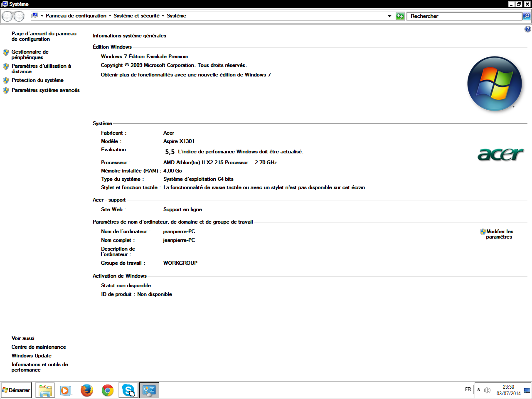
Task: Click the 2.70 GHz processor speed
Action: point(266,163)
